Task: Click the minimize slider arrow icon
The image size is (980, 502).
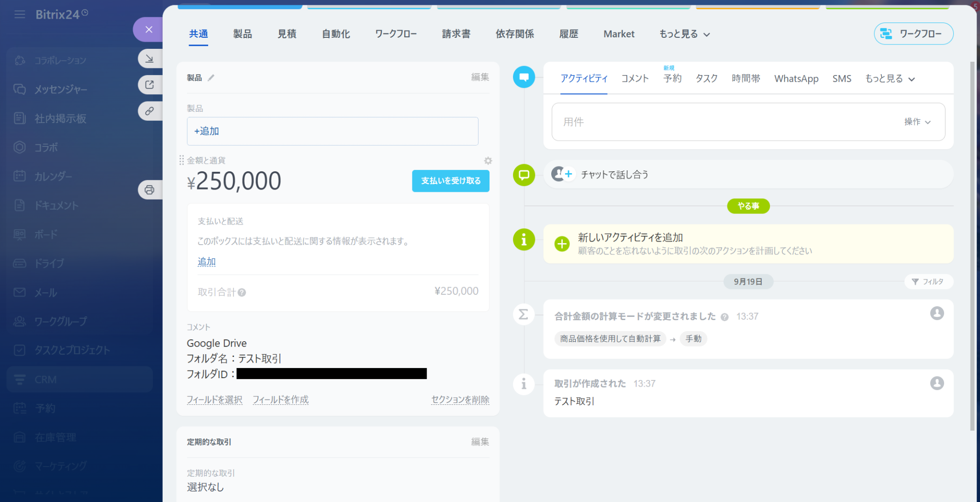Action: pyautogui.click(x=149, y=58)
